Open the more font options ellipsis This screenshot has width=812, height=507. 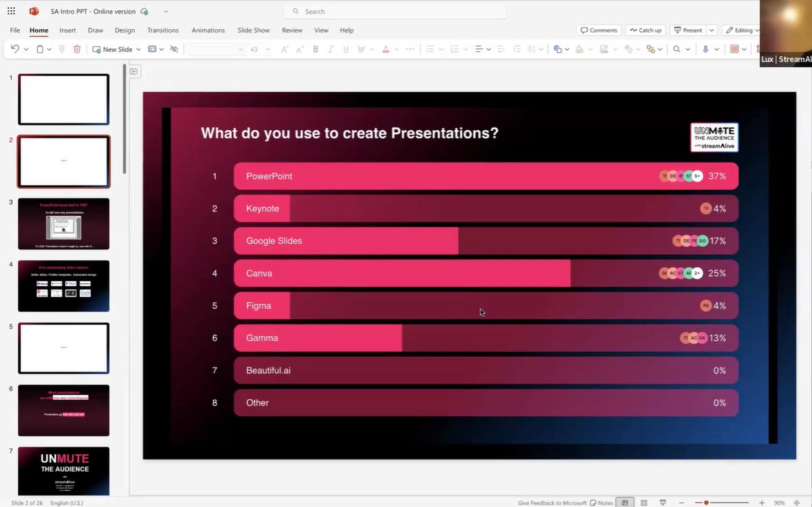tap(410, 49)
